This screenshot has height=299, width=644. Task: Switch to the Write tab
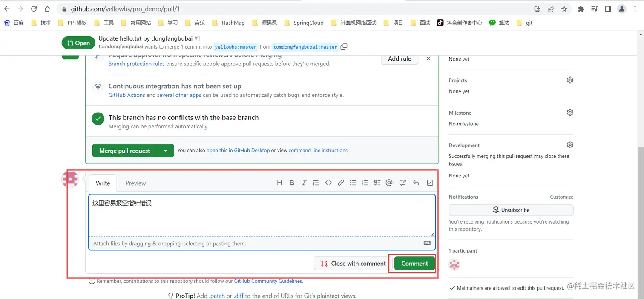click(103, 183)
